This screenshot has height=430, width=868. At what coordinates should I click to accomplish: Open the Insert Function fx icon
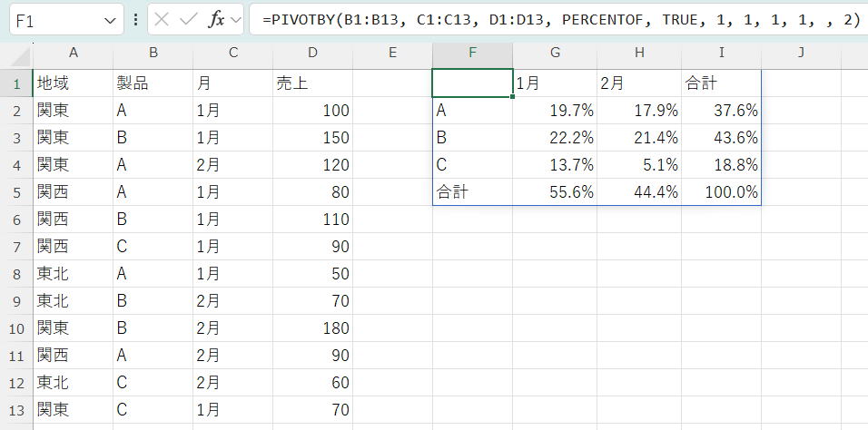pos(216,20)
